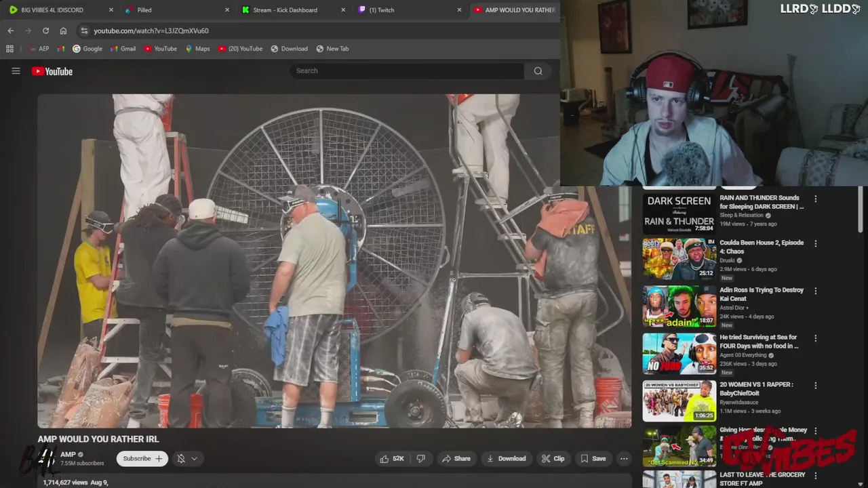Reload the current page

coord(45,30)
